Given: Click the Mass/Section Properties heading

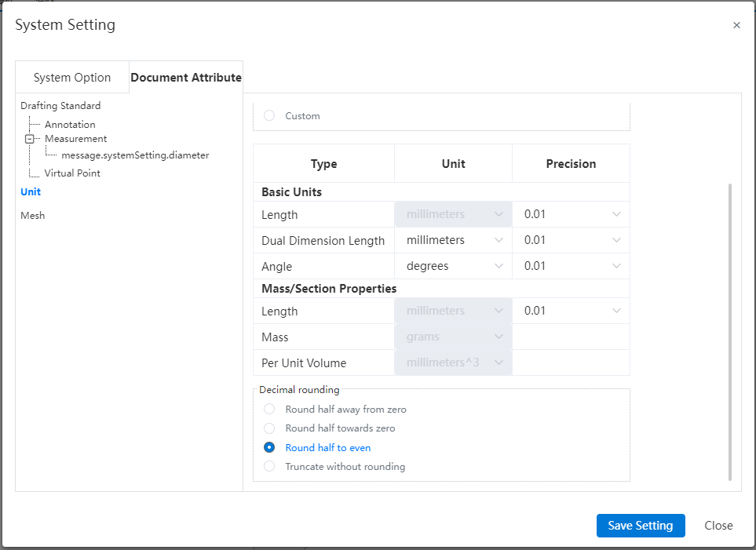Looking at the screenshot, I should click(329, 288).
